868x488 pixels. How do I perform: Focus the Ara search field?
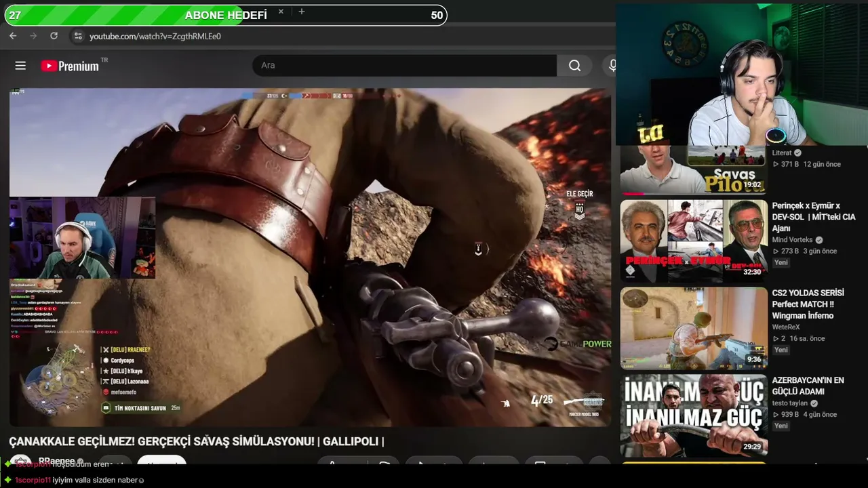(x=405, y=66)
